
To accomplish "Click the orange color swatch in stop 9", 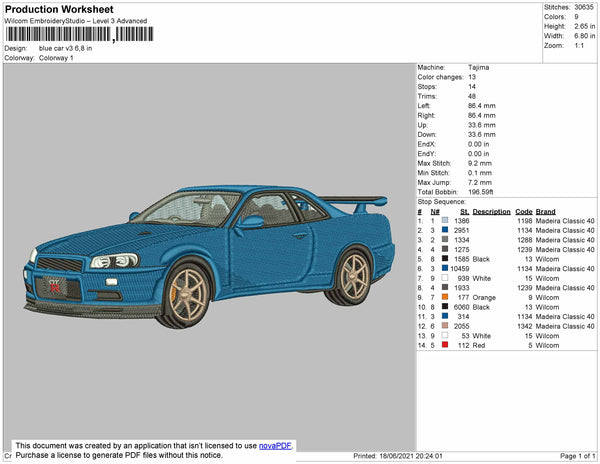I will [x=445, y=297].
